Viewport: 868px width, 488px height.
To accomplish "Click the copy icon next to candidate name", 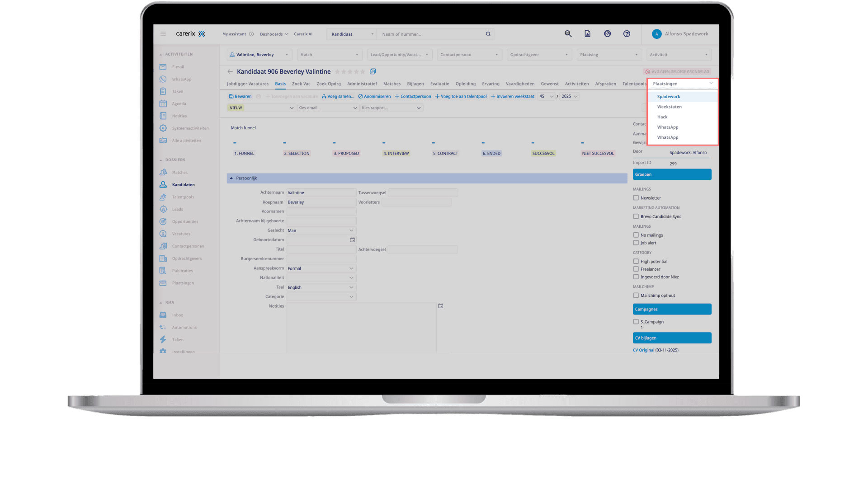I will click(373, 71).
